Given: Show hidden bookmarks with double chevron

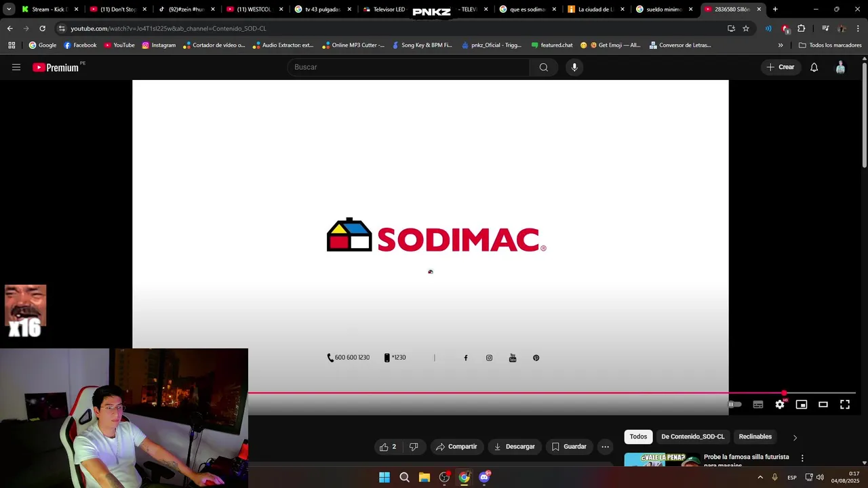Looking at the screenshot, I should [781, 45].
